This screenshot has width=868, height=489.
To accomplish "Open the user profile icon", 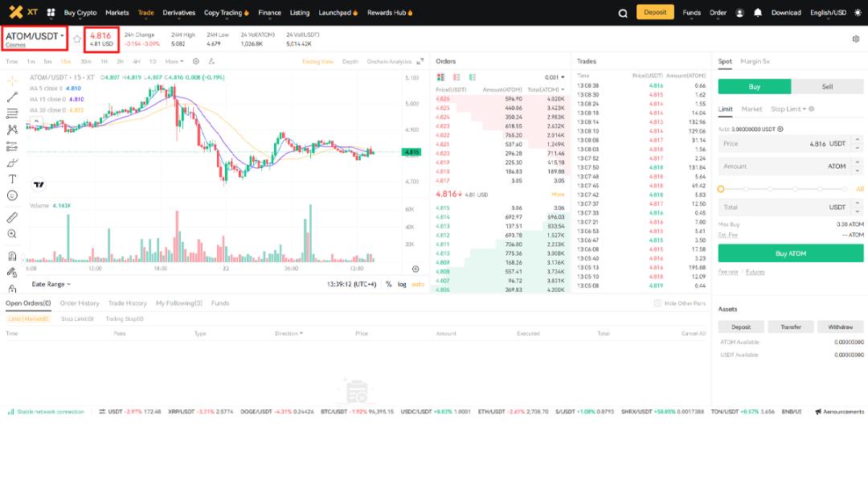I will (739, 13).
